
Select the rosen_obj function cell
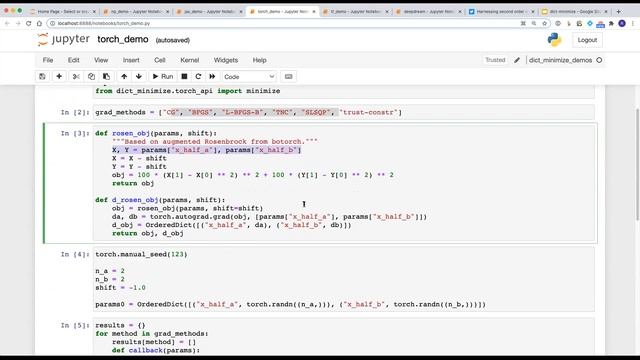[x=343, y=183]
